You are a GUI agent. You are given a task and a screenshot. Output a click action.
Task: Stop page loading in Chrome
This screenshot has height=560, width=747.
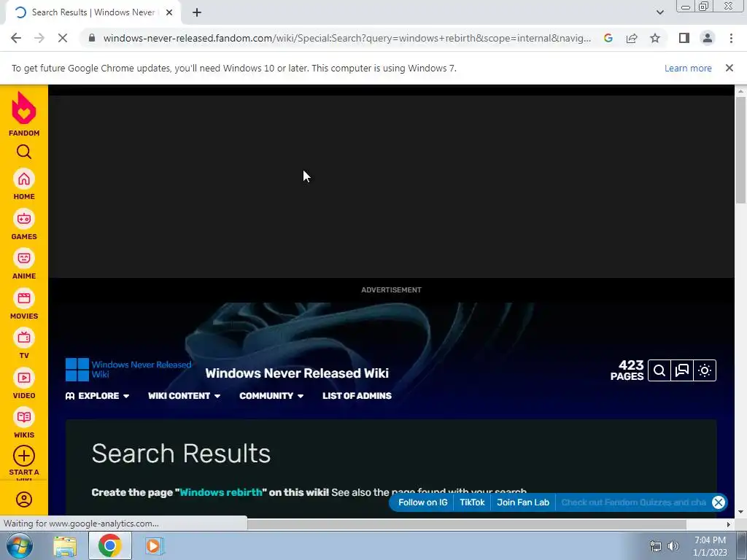[63, 38]
